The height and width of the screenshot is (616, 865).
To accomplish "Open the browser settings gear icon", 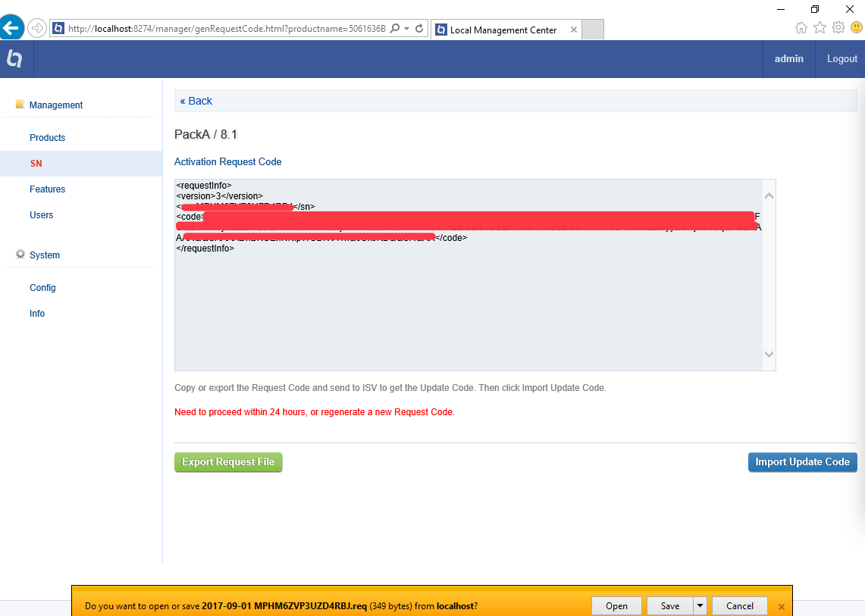I will [x=838, y=28].
